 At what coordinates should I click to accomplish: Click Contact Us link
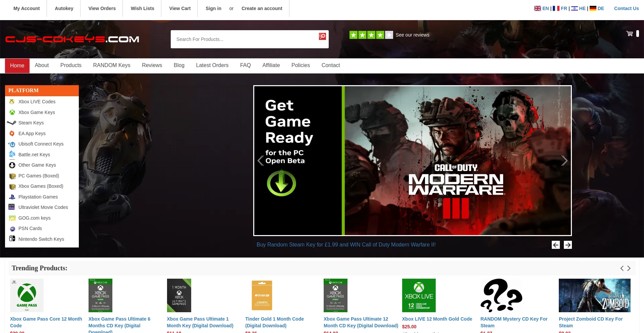627,8
